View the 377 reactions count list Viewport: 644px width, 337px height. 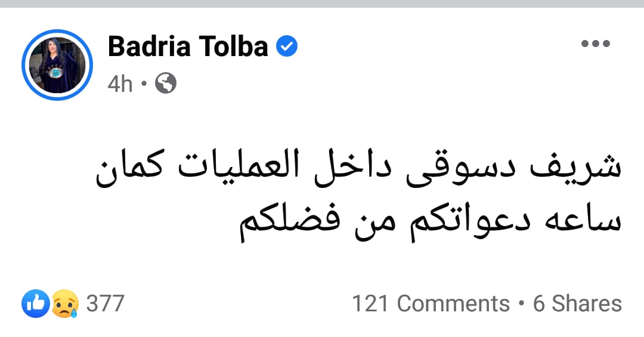[x=105, y=304]
